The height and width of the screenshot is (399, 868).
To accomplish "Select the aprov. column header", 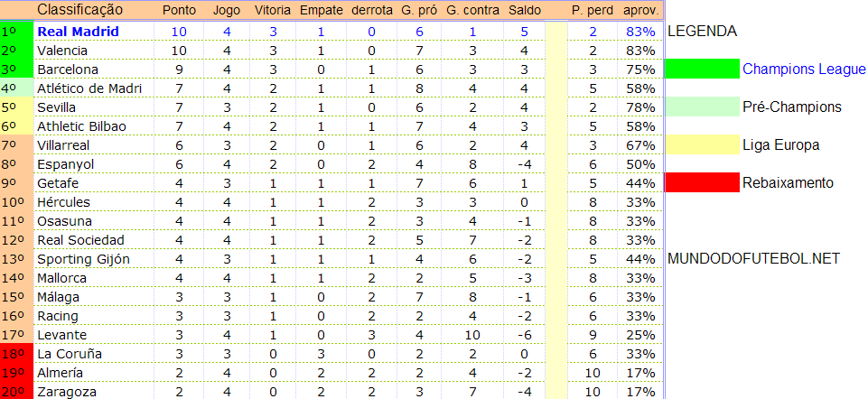I will [x=641, y=11].
